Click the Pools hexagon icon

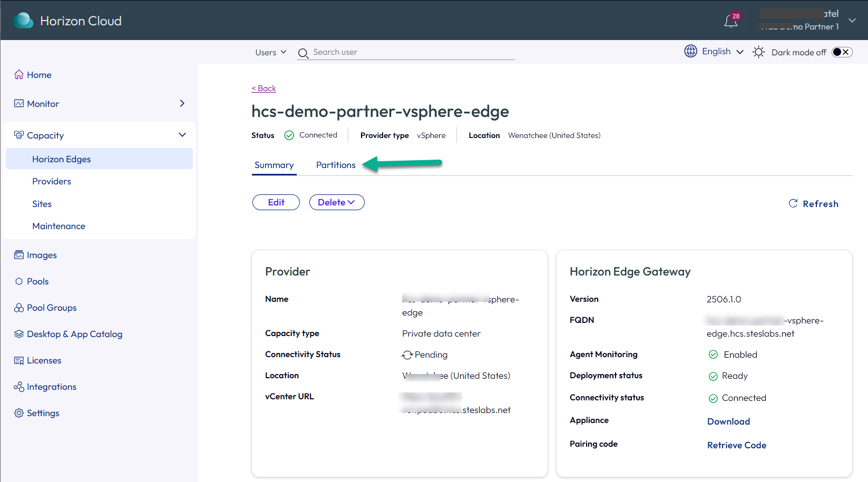(19, 281)
